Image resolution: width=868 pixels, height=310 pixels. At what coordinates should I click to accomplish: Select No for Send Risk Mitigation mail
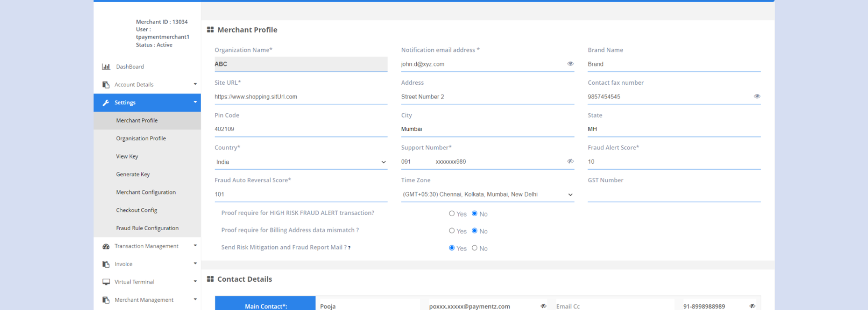[475, 248]
